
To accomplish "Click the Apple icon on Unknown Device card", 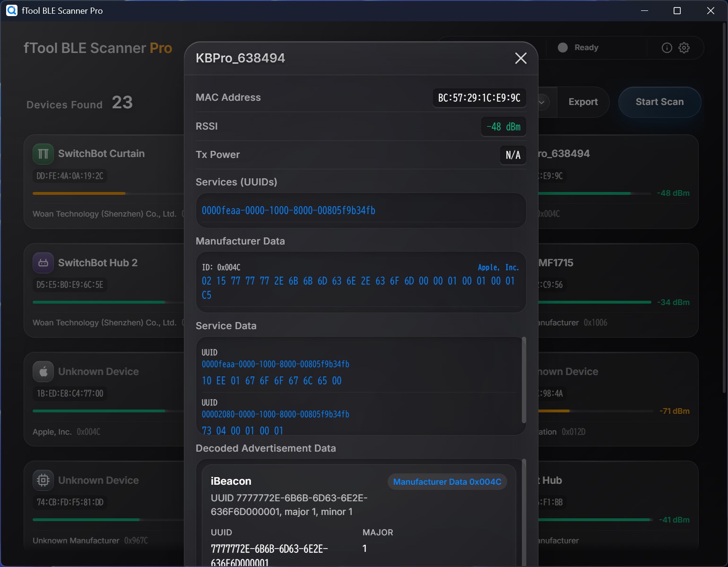I will tap(43, 371).
